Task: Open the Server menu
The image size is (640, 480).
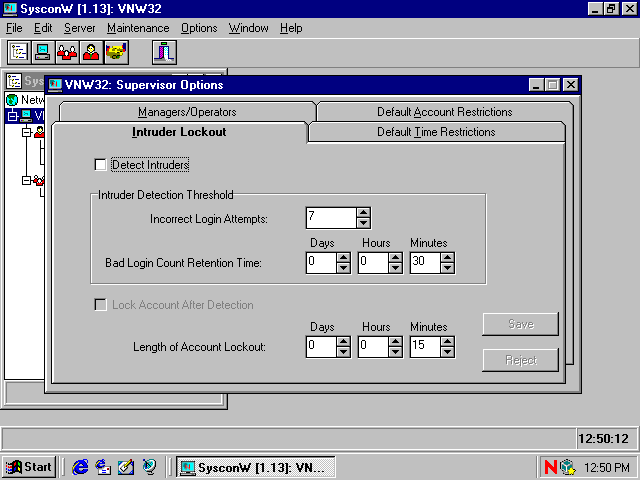Action: pyautogui.click(x=80, y=28)
